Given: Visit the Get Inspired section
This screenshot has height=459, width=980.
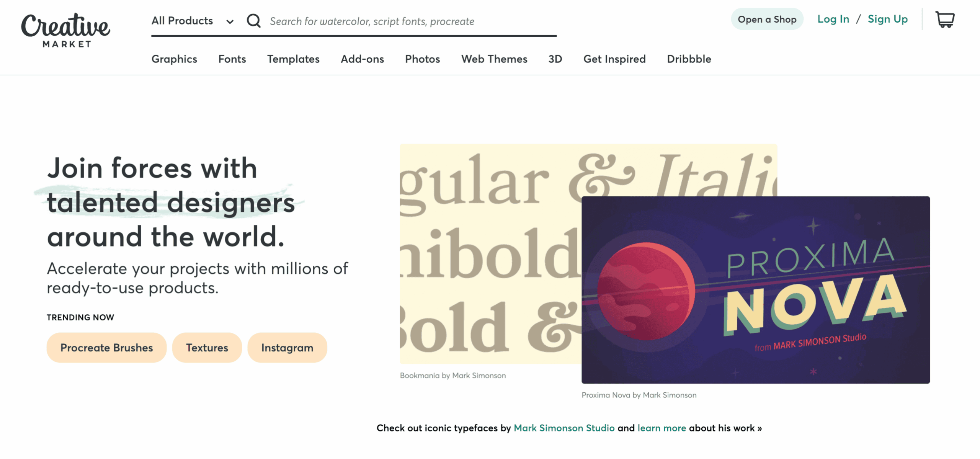Looking at the screenshot, I should (x=614, y=59).
